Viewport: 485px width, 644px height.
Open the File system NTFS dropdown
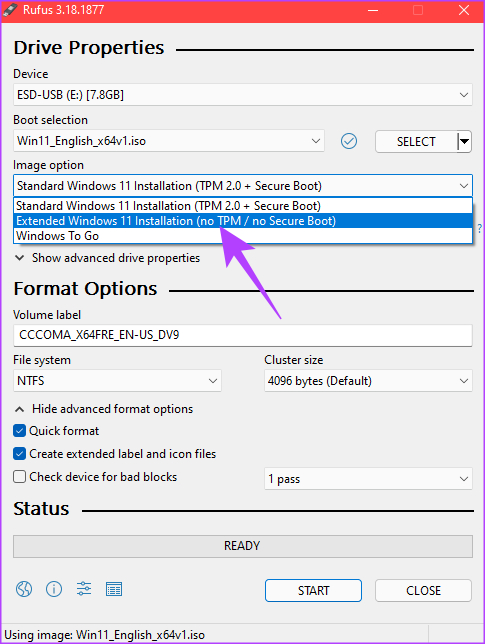pyautogui.click(x=117, y=381)
